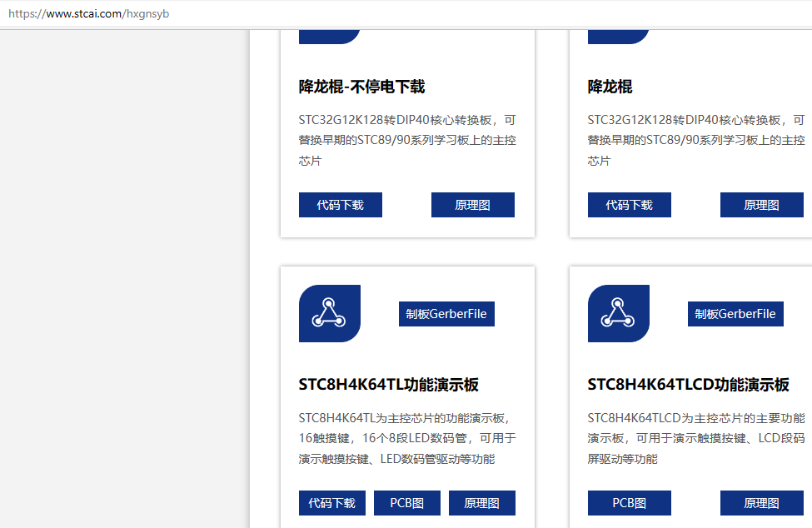This screenshot has width=812, height=528.
Task: Click the 降龙棍-不停电下载 card description text
Action: 407,140
